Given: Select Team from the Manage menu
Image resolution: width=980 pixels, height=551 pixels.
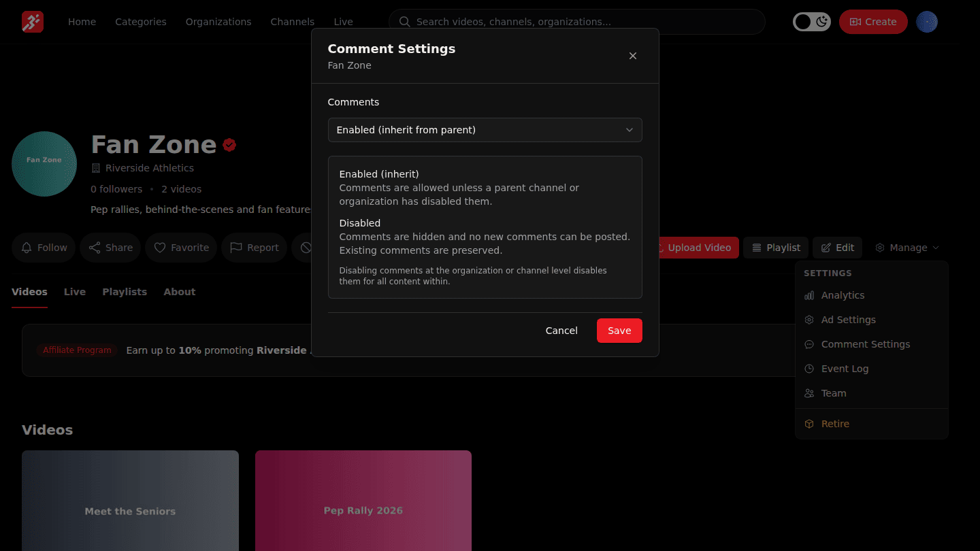Looking at the screenshot, I should (872, 393).
